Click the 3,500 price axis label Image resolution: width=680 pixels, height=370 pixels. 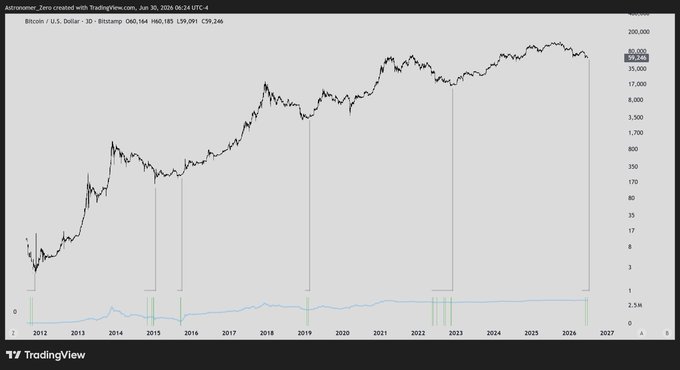(635, 117)
